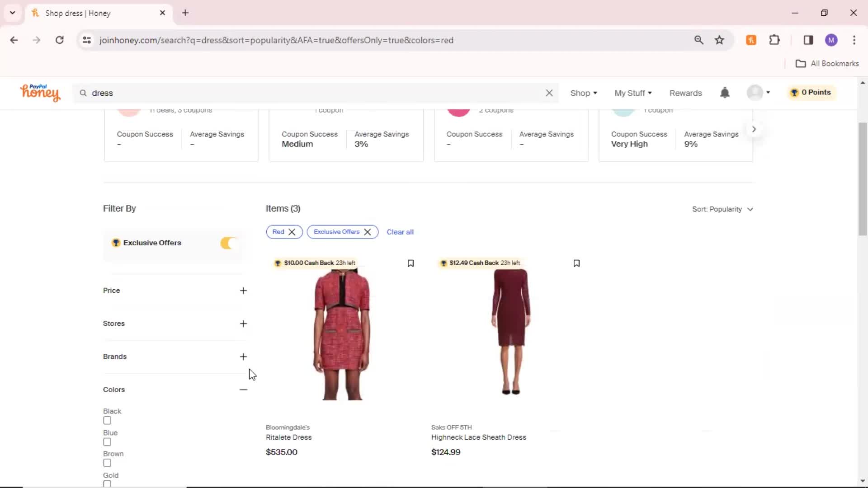Open Extensions puzzle icon
Image resolution: width=868 pixels, height=488 pixels.
774,40
